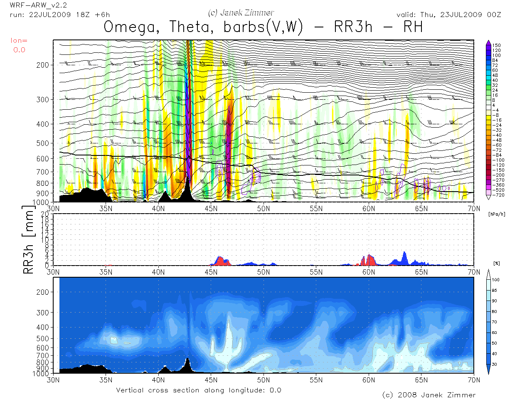Click the red 'lon=' label
The height and width of the screenshot is (399, 532).
click(19, 41)
